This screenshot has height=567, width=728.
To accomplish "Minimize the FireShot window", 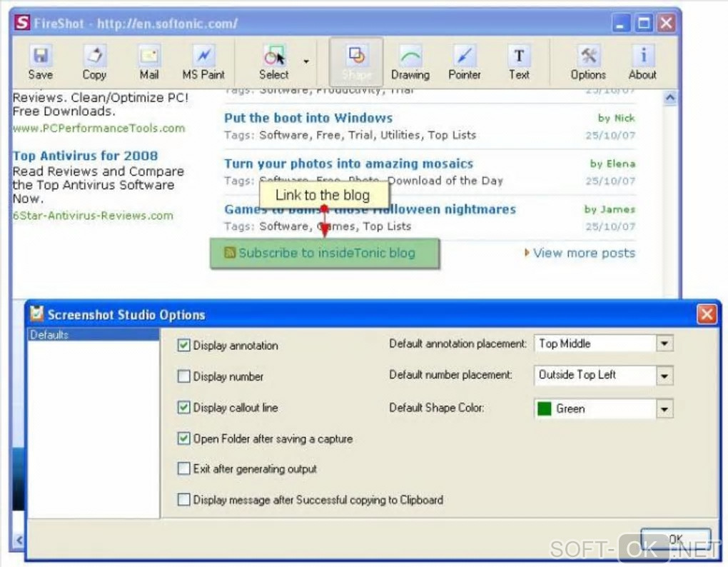I will (621, 23).
